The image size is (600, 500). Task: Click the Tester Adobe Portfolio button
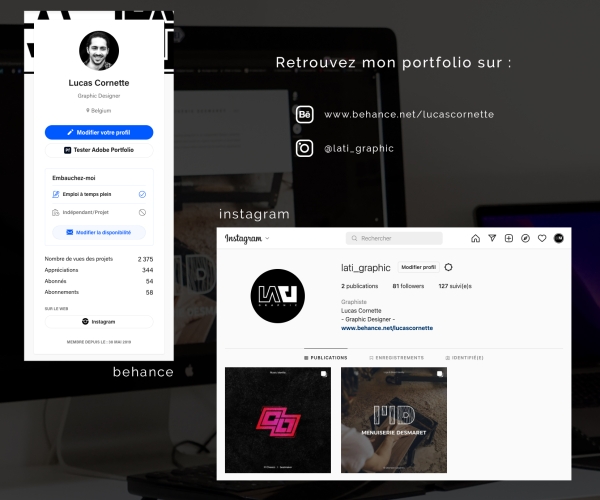pyautogui.click(x=99, y=150)
